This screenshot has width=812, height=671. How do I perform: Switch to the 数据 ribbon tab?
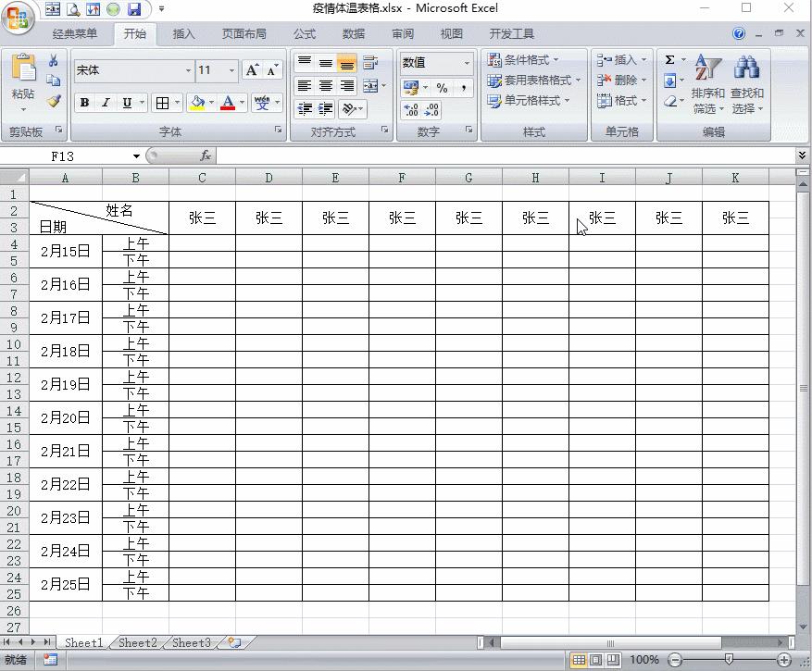354,34
